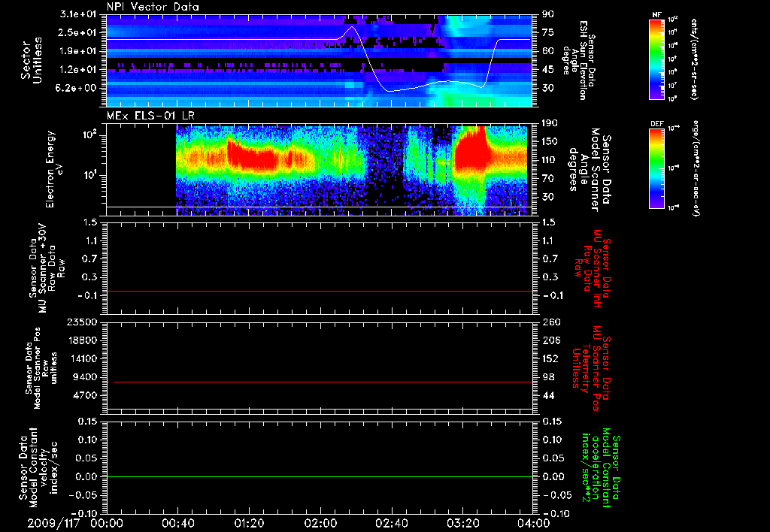Click the 152 telemetry tick label
This screenshot has width=770, height=532.
(x=550, y=358)
